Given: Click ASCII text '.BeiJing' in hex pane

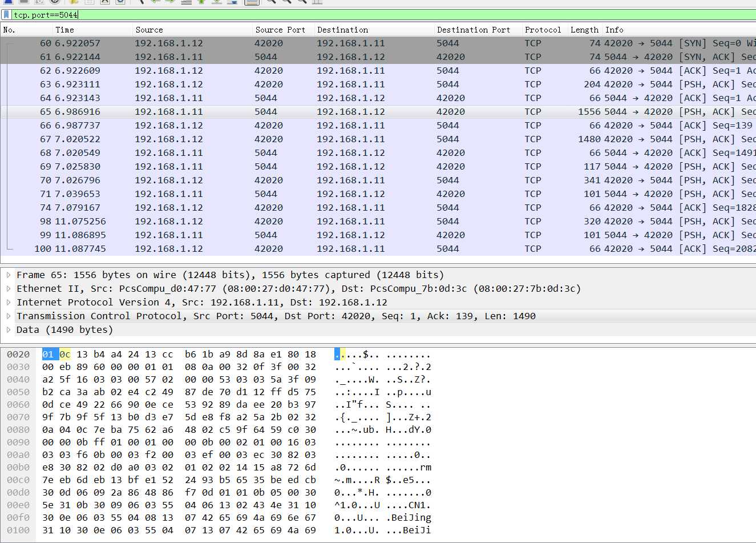Looking at the screenshot, I should (x=409, y=518).
